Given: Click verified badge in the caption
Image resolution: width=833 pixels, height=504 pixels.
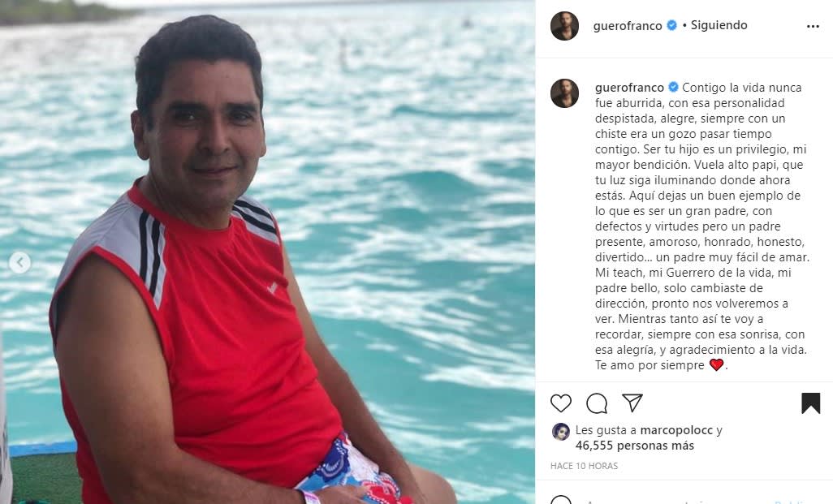Looking at the screenshot, I should point(673,87).
